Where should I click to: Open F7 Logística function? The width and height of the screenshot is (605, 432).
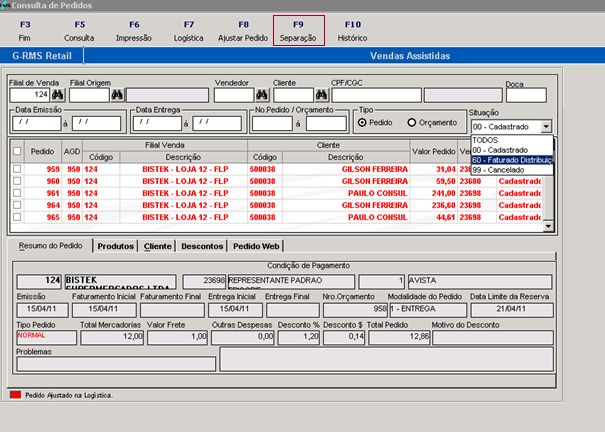[189, 30]
